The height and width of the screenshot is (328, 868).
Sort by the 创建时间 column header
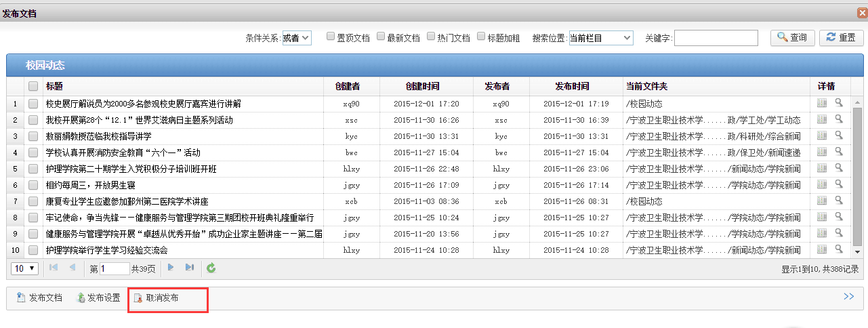coord(422,87)
